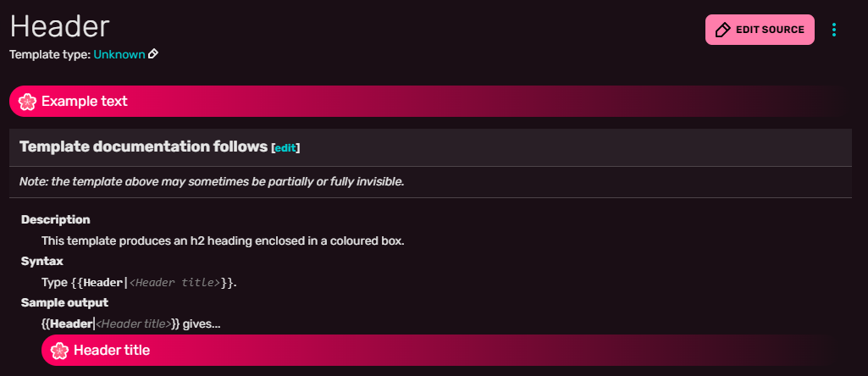Click the italic note about invisible template

(212, 181)
